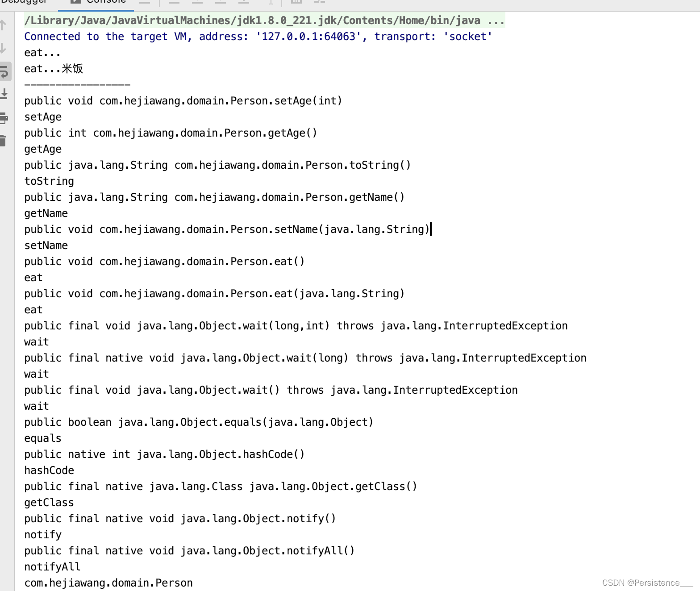Click the Print console icon

click(4, 118)
